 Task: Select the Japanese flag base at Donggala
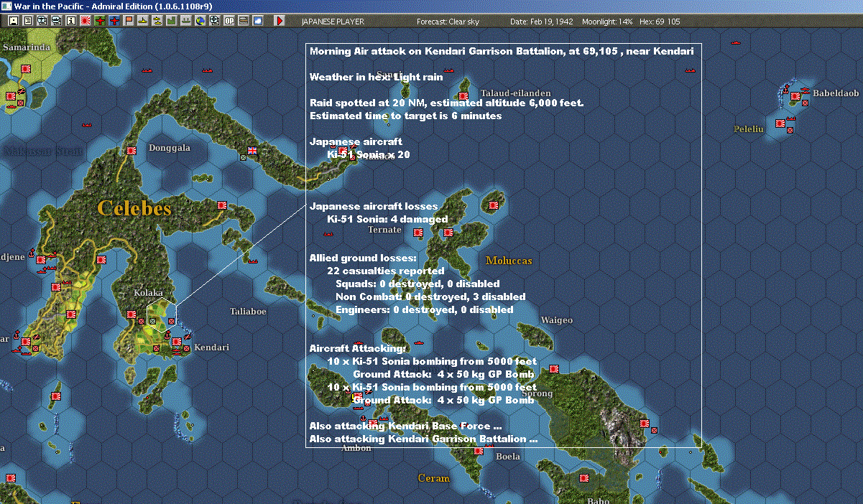131,151
